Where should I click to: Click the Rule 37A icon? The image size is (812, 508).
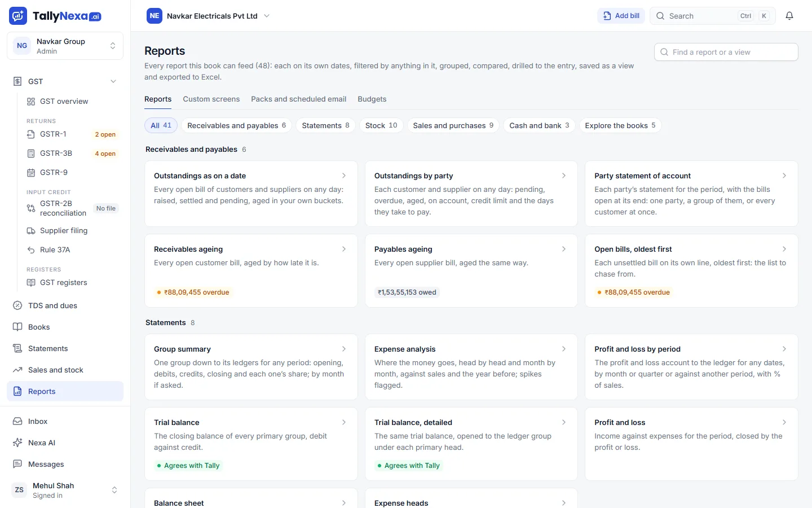[x=31, y=250]
